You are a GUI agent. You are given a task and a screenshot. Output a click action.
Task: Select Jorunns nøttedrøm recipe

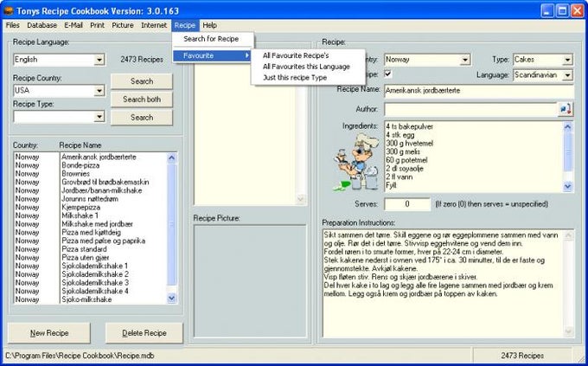tap(90, 199)
